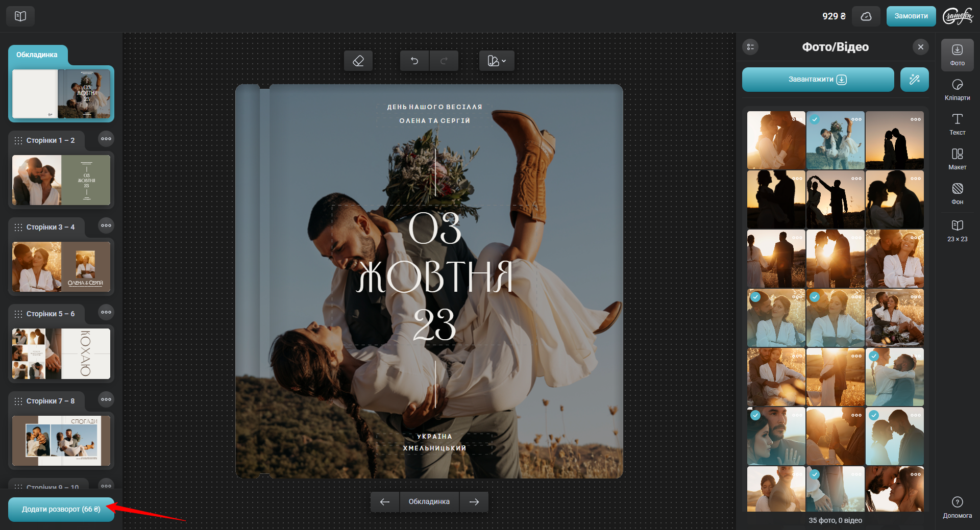Open the Фон background panel
Screen dimensions: 980x530
(957, 194)
